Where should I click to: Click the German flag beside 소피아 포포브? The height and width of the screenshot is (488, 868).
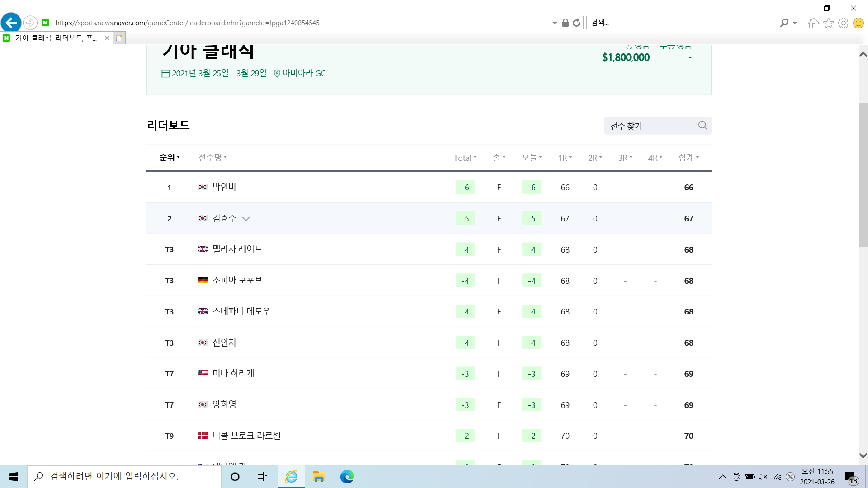(x=203, y=280)
